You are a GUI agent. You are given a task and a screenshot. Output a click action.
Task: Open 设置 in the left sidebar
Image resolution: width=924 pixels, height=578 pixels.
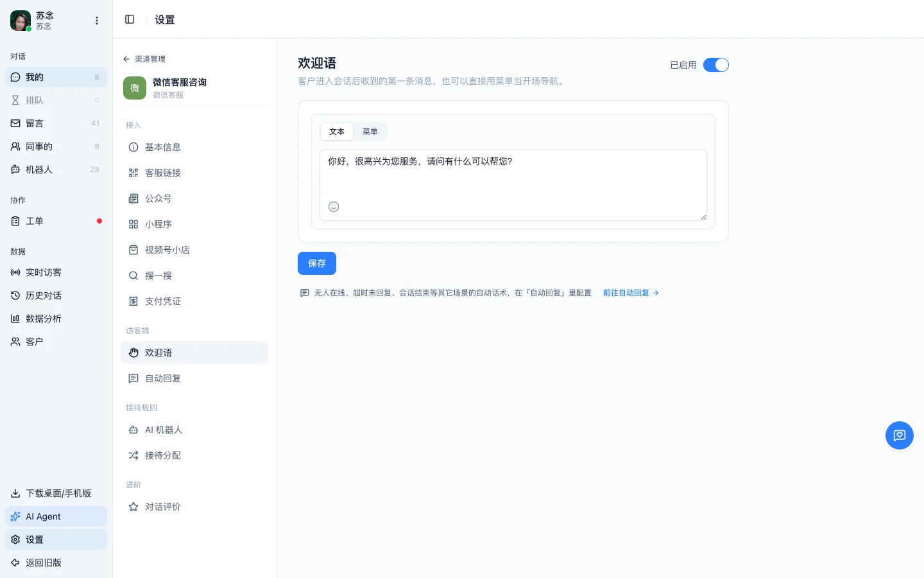click(x=56, y=539)
